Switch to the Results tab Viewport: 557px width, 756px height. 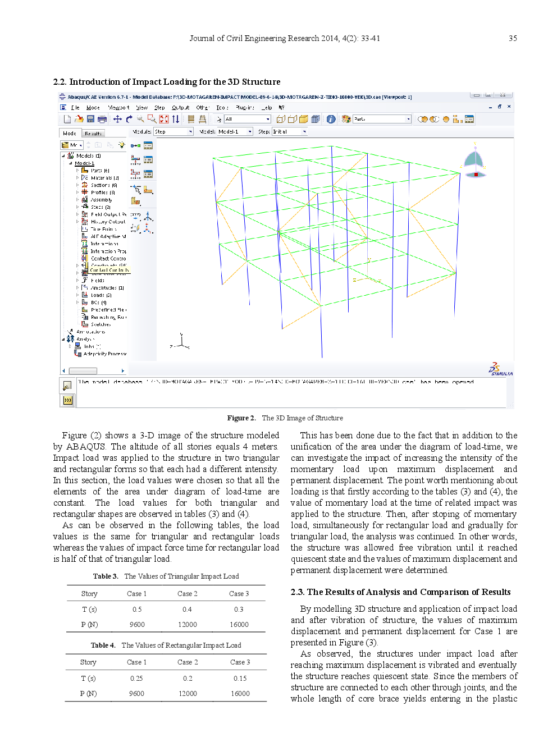(93, 134)
